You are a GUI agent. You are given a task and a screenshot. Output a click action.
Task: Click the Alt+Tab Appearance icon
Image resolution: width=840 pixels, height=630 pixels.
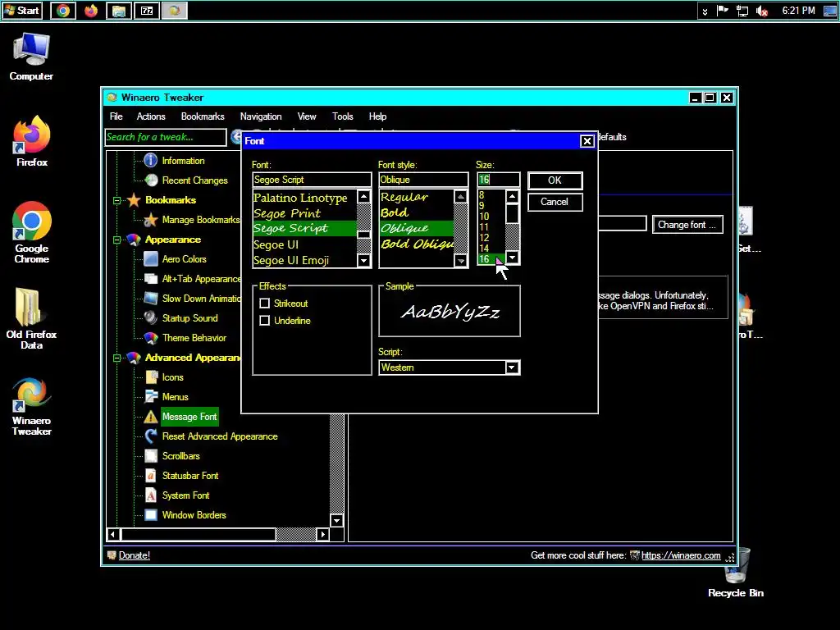(151, 279)
